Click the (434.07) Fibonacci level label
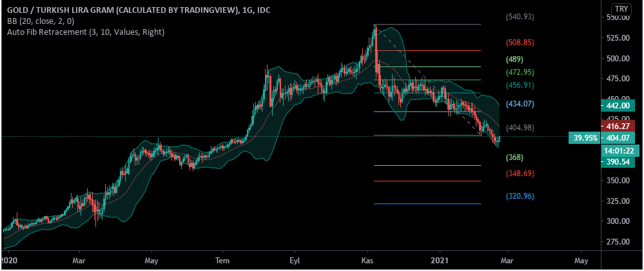The image size is (644, 271). pos(520,104)
